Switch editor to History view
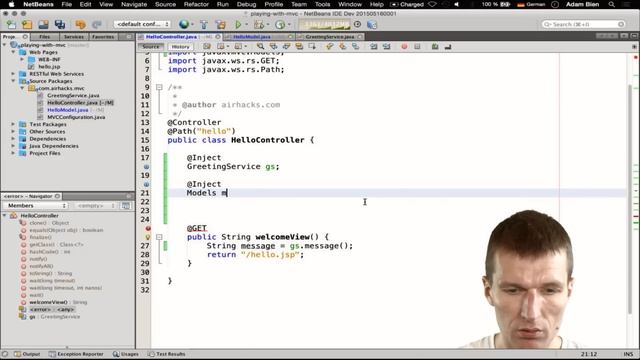Viewport: 640px width, 360px height. click(x=180, y=47)
